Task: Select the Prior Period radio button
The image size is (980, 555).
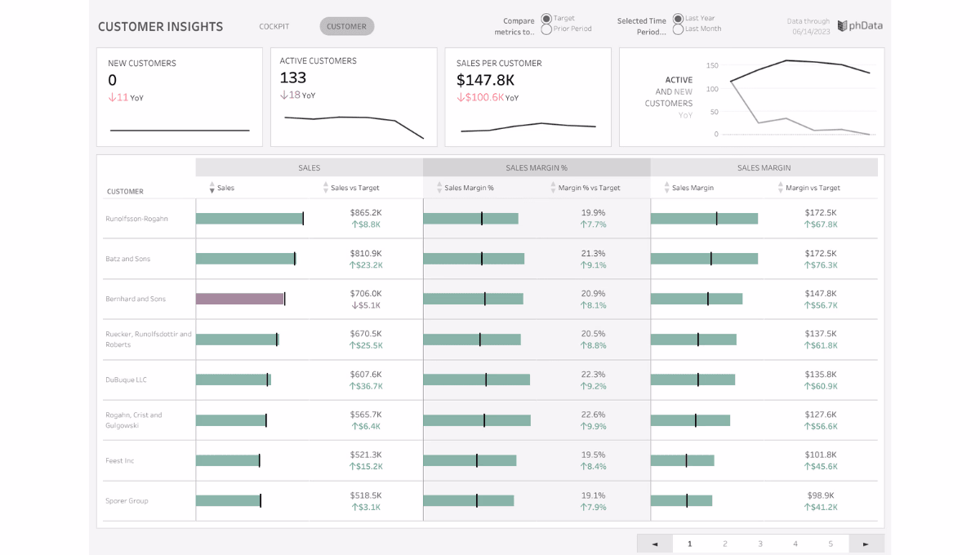Action: (x=546, y=29)
